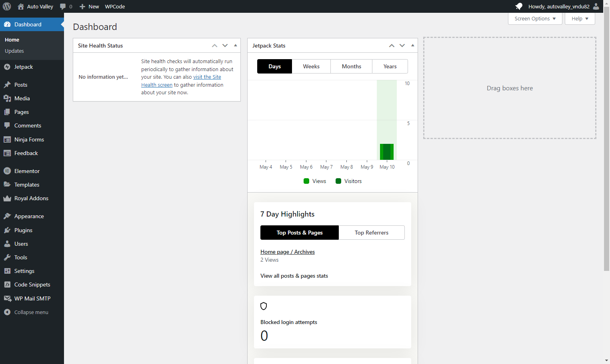This screenshot has height=364, width=610.
Task: Open Media library from sidebar
Action: tap(32, 98)
